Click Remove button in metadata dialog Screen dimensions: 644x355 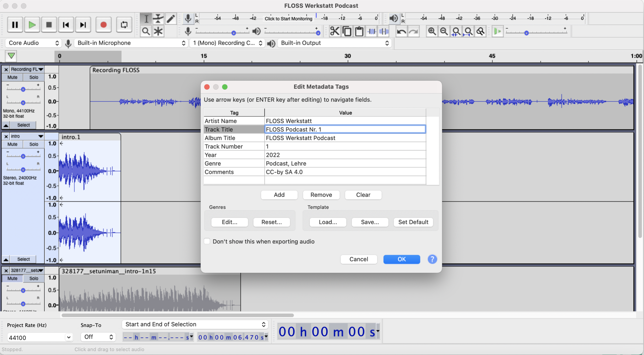(321, 195)
